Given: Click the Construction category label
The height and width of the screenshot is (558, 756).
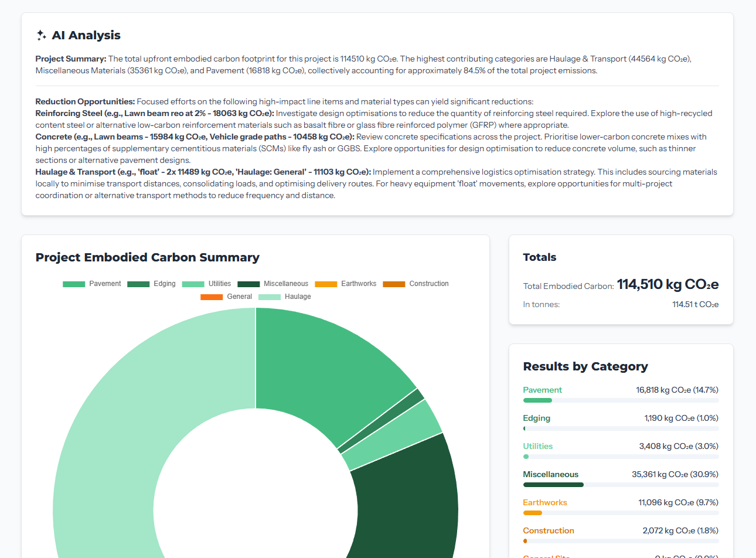Looking at the screenshot, I should coord(549,530).
